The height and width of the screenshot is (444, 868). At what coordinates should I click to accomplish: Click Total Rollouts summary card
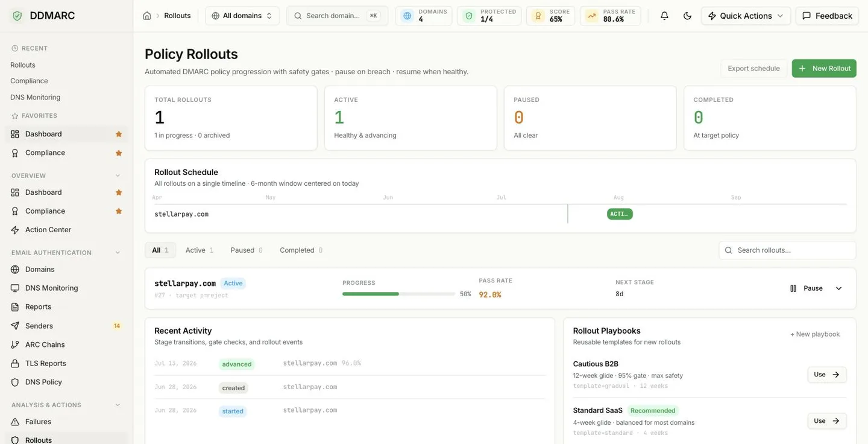point(231,118)
